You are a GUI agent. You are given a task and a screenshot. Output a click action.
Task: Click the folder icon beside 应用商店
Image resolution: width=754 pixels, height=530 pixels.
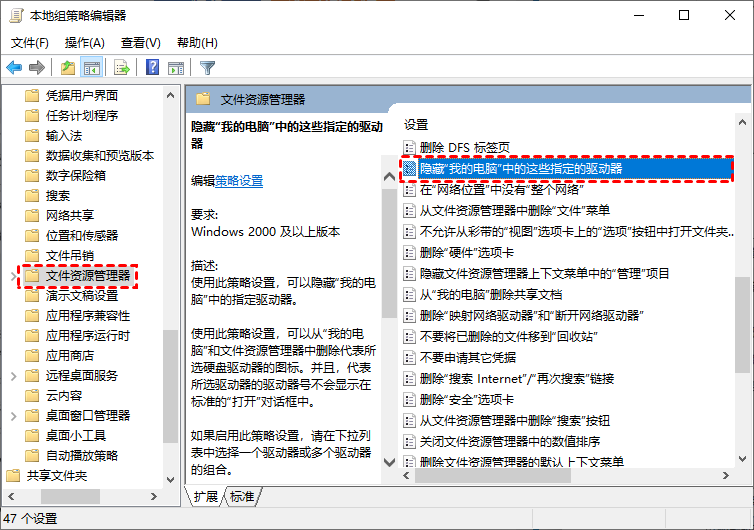point(32,355)
